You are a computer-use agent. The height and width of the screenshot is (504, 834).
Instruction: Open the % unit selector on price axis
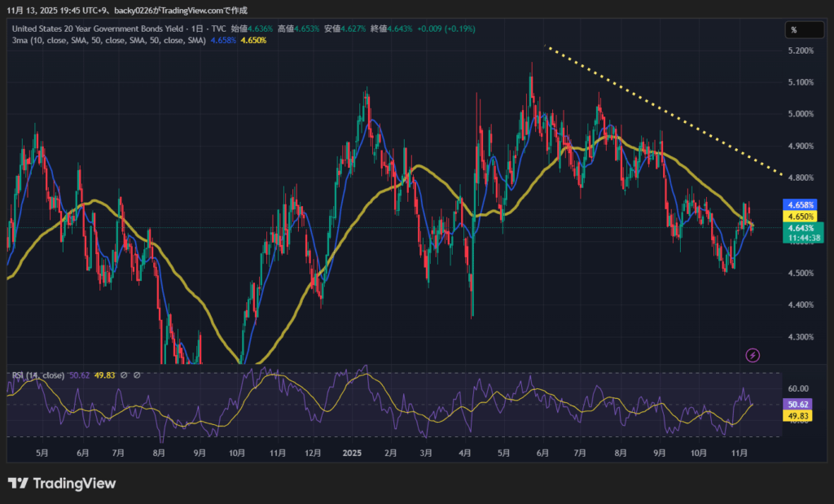(793, 30)
